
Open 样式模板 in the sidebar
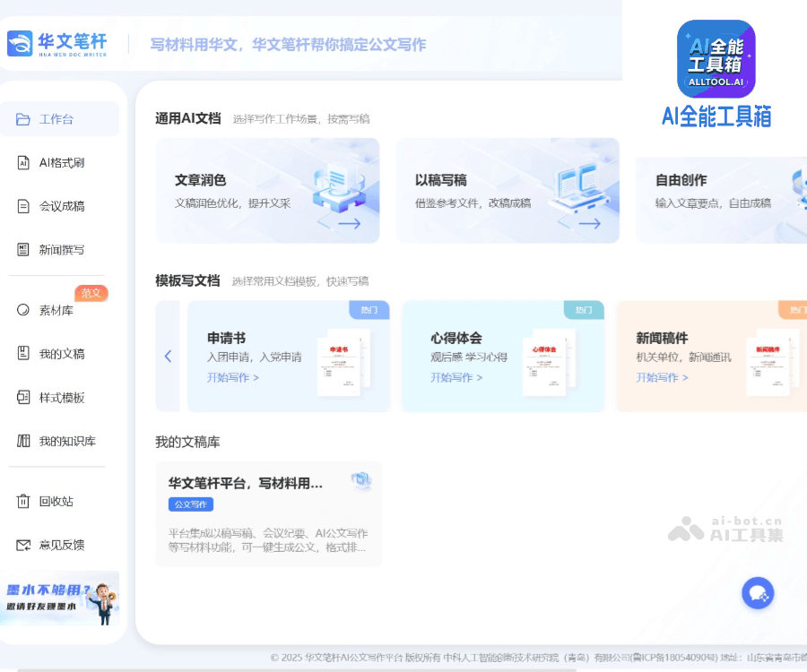(60, 398)
